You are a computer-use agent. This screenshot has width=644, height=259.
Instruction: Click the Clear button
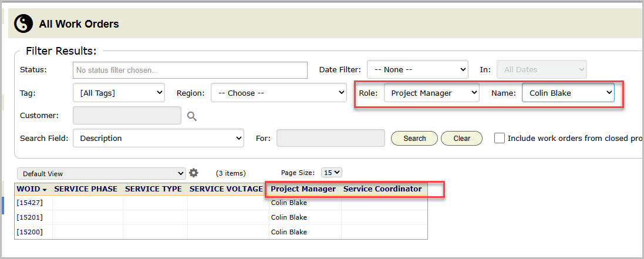[x=461, y=138]
